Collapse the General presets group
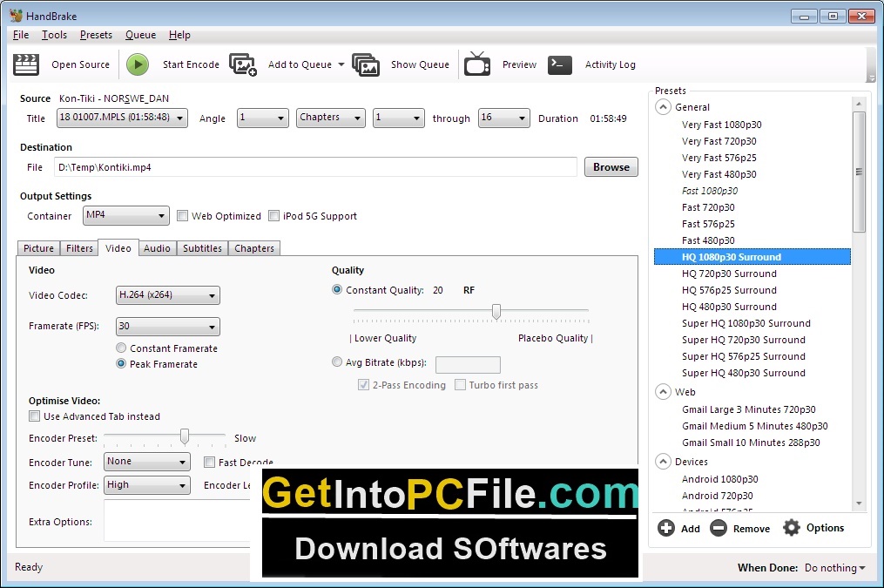This screenshot has height=588, width=884. tap(663, 107)
